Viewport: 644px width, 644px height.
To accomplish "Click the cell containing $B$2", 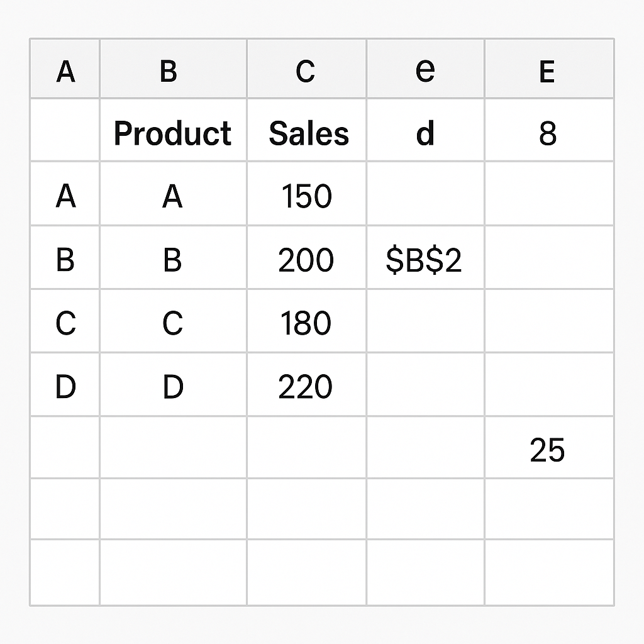I will [425, 257].
